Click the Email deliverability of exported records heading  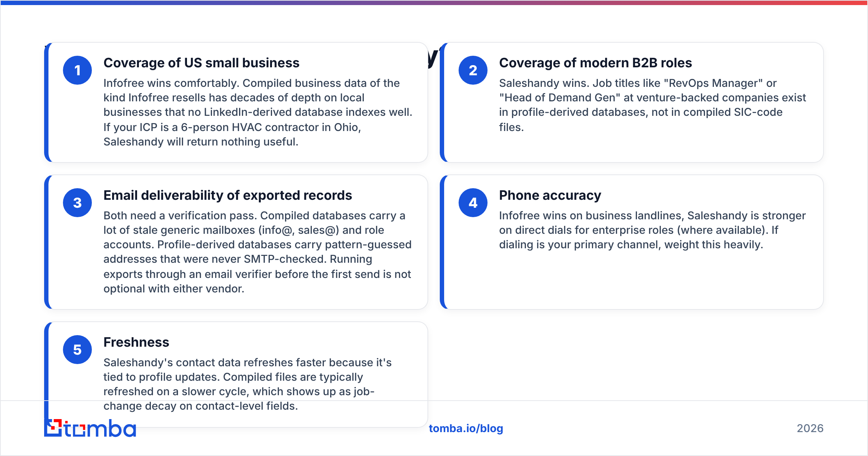[x=227, y=195]
